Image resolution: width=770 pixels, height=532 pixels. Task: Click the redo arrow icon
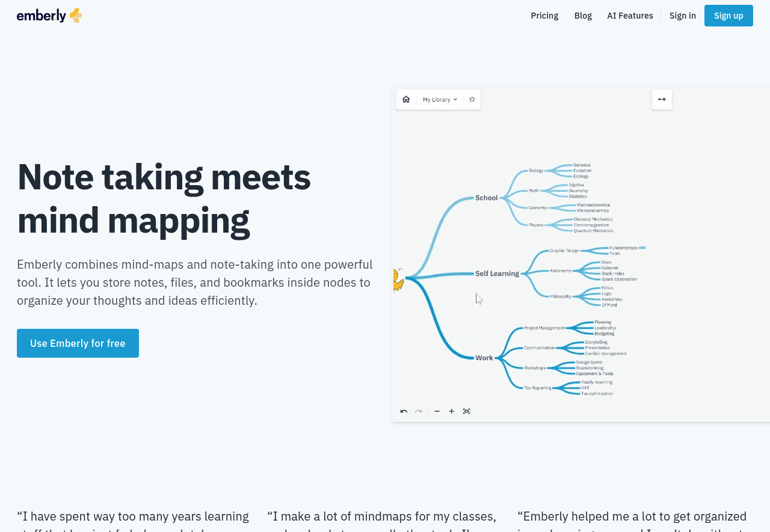[x=418, y=411]
